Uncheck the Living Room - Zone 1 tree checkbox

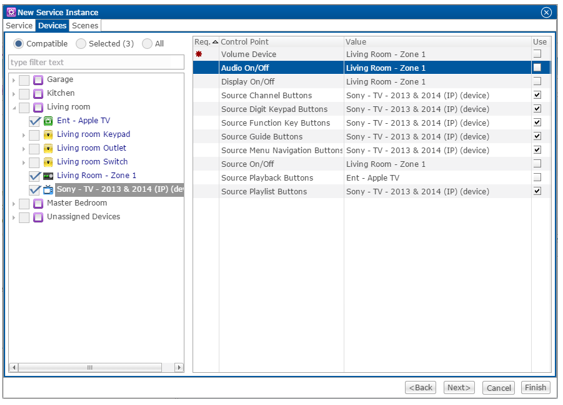click(34, 176)
